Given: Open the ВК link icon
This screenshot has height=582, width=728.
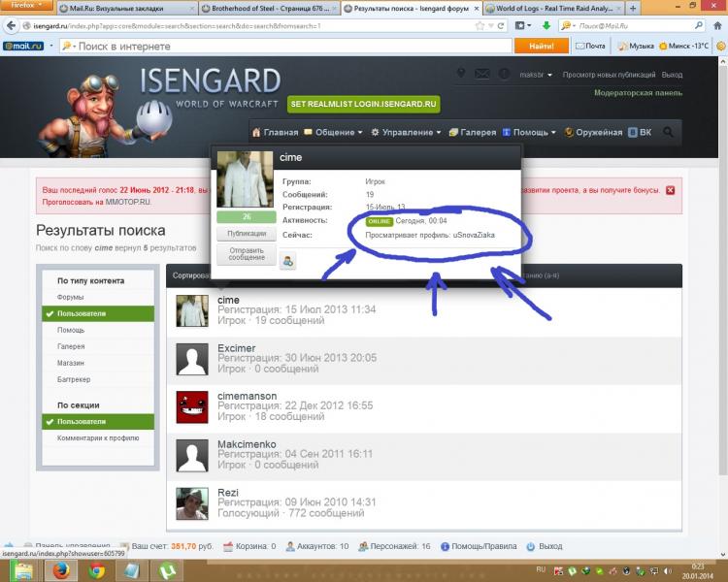Looking at the screenshot, I should pos(640,132).
